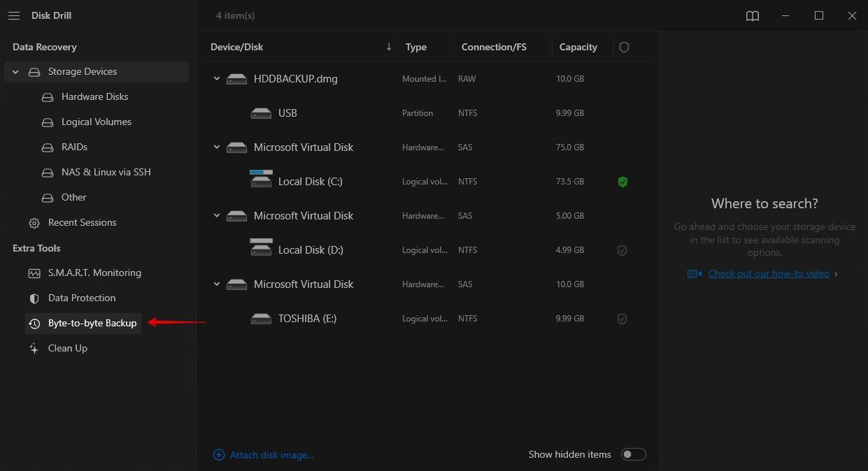Click the gray shield for TOSHIBA (E:)
The image size is (868, 471).
point(622,319)
